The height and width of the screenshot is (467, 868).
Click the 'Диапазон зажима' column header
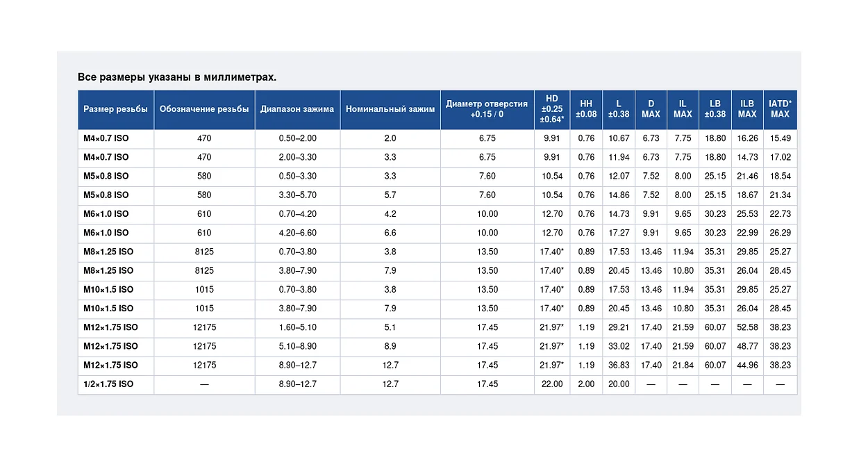tap(297, 109)
